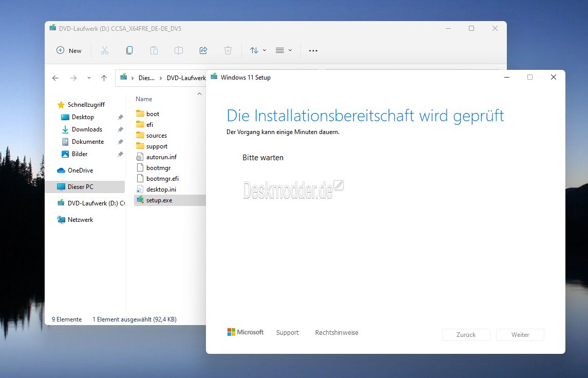Toggle the pin icon next to Bilder
This screenshot has width=588, height=378.
(120, 154)
